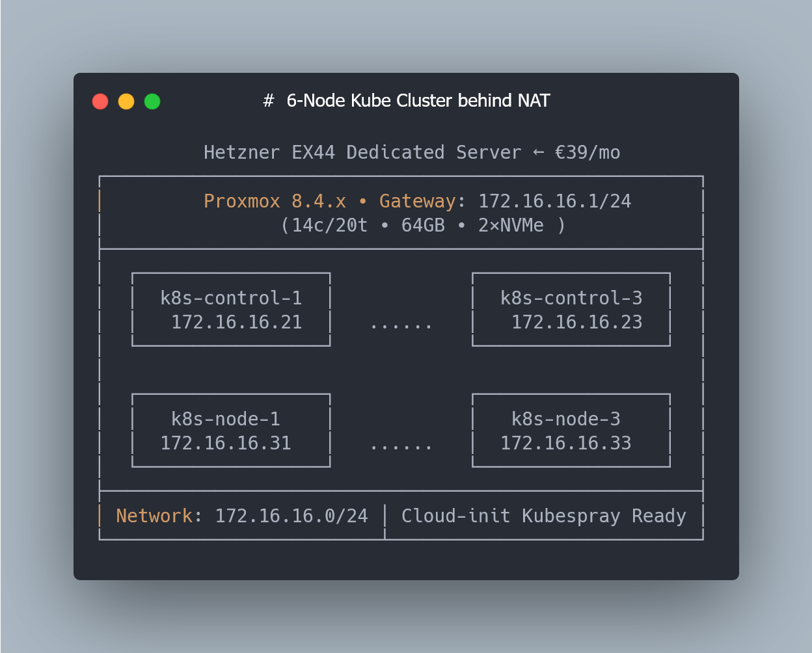This screenshot has height=653, width=812.
Task: Click the 'Cloud-init Kubespray Ready' status text
Action: point(543,516)
